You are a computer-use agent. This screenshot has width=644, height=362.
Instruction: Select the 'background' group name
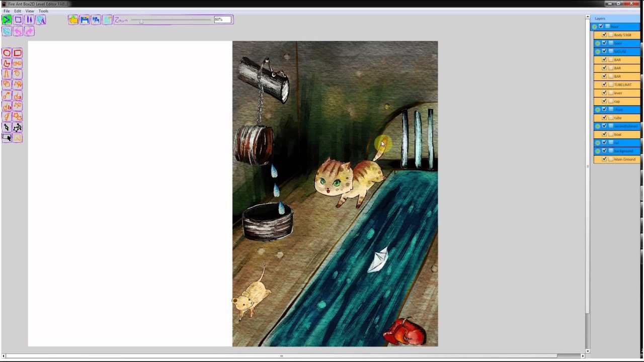pyautogui.click(x=623, y=151)
